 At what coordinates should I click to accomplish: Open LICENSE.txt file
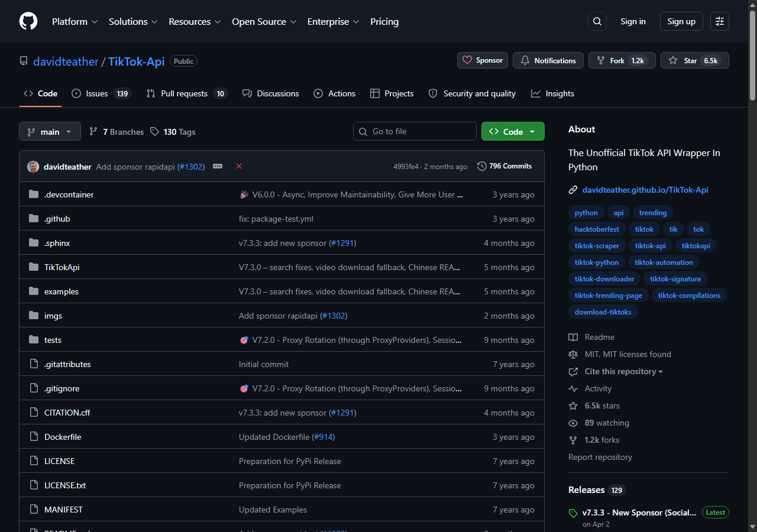coord(65,485)
